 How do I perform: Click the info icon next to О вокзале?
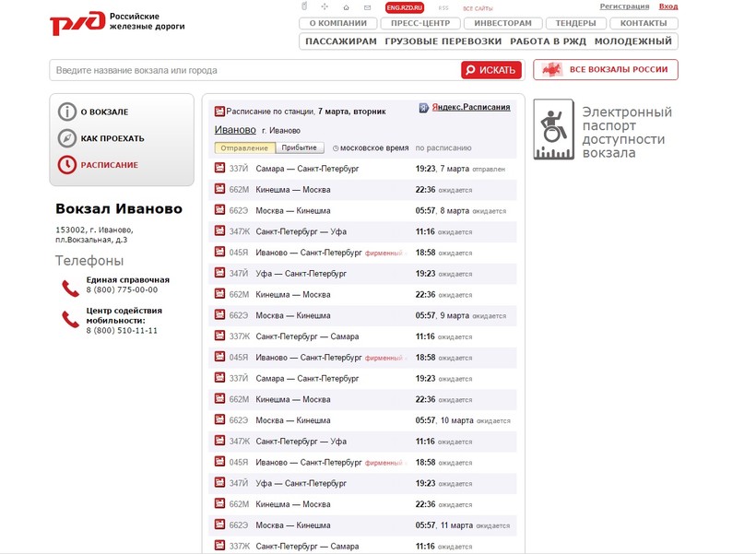coord(67,112)
